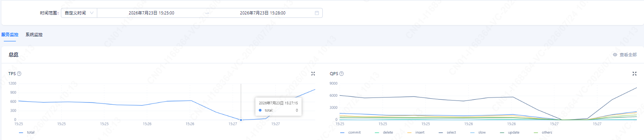Click the eye icon beside 查看全部
The image size is (644, 140).
tap(615, 55)
